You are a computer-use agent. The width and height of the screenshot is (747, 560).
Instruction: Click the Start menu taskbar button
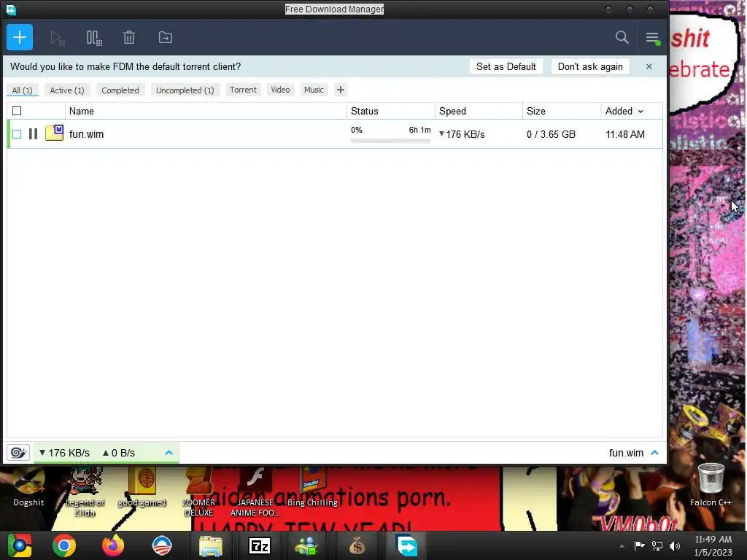20,545
